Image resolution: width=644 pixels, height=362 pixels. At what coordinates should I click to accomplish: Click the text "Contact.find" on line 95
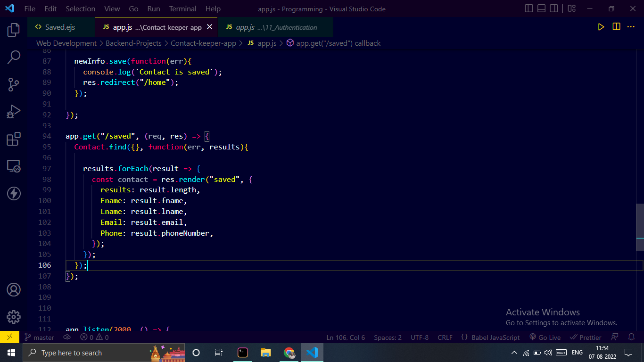click(100, 147)
